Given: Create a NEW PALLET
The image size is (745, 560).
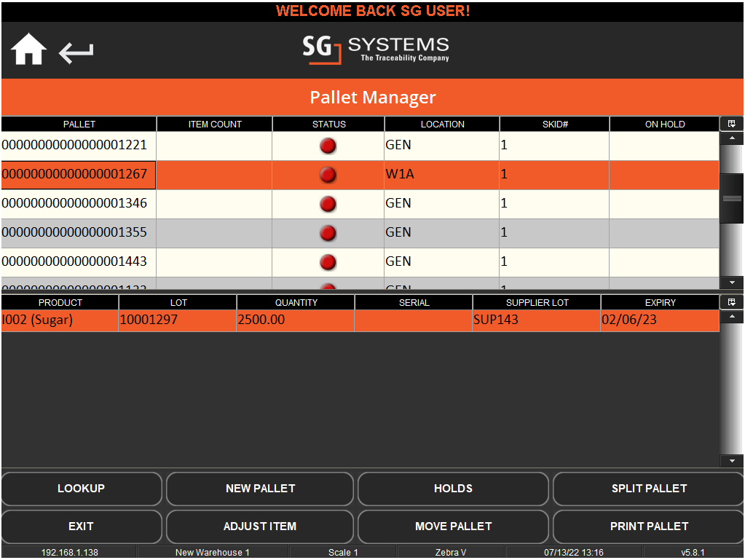Looking at the screenshot, I should 259,489.
